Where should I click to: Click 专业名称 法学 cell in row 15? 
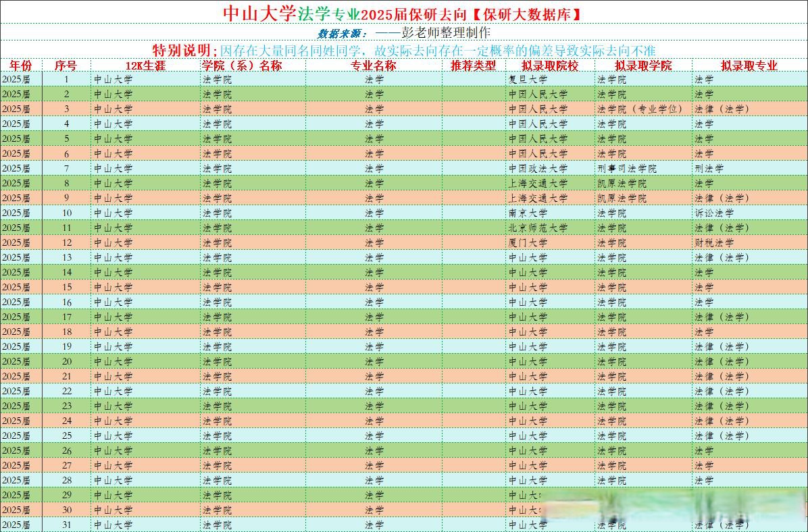375,288
